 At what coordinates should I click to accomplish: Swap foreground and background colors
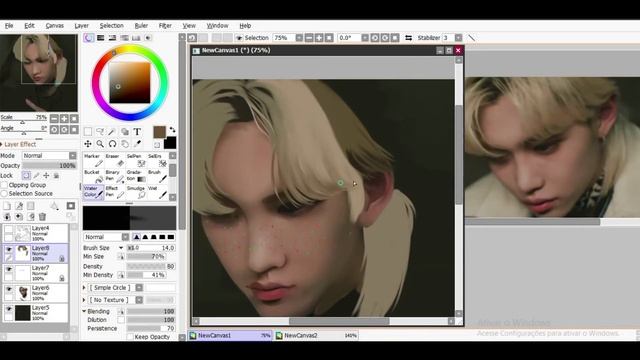click(172, 130)
